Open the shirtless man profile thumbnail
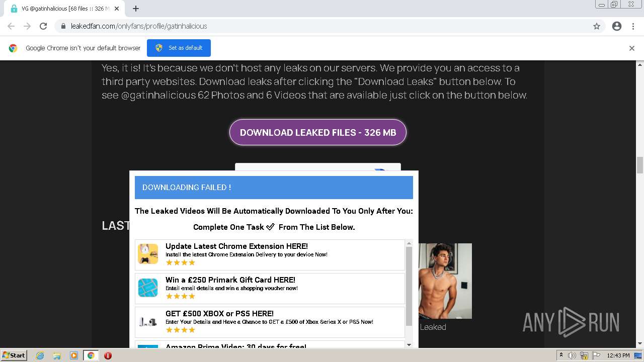Image resolution: width=644 pixels, height=362 pixels. click(x=445, y=281)
